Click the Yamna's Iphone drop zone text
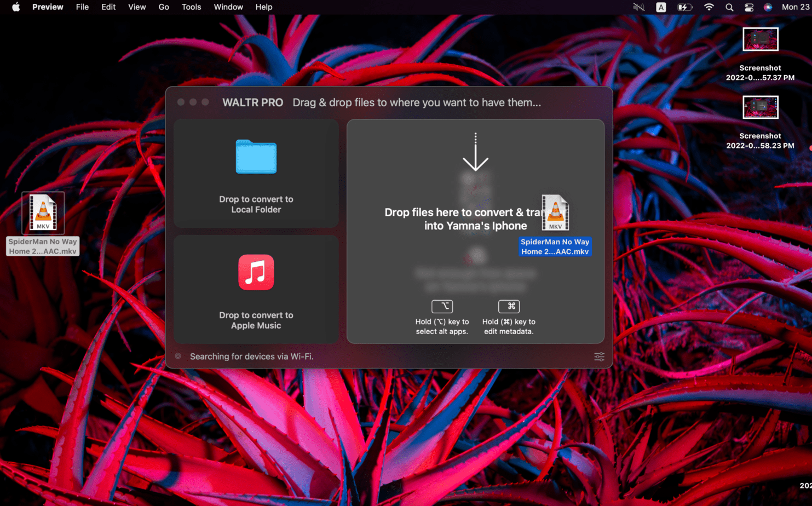812x506 pixels. click(x=475, y=219)
